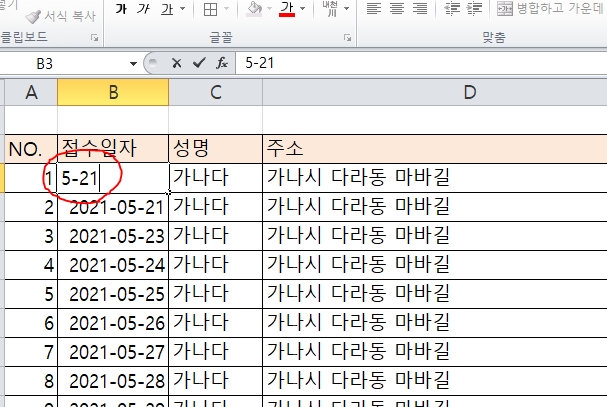Click the 주소 header cell
Image resolution: width=607 pixels, height=407 pixels.
pos(435,149)
